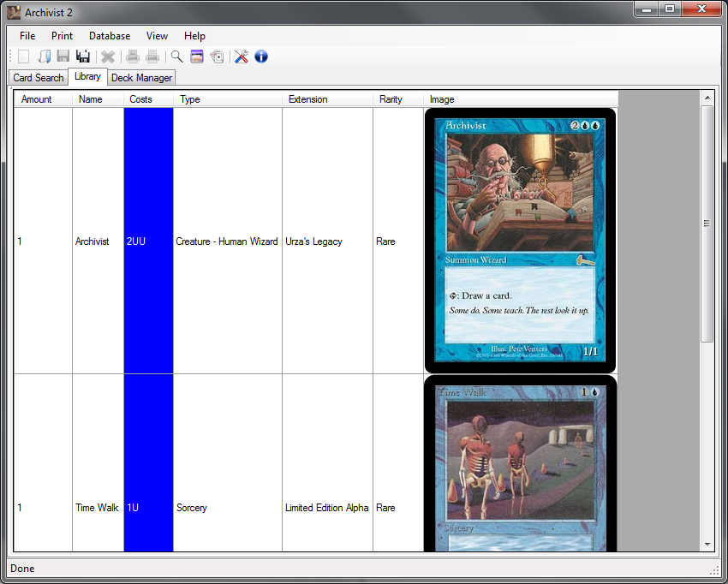
Task: Open the Database menu
Action: [x=110, y=36]
